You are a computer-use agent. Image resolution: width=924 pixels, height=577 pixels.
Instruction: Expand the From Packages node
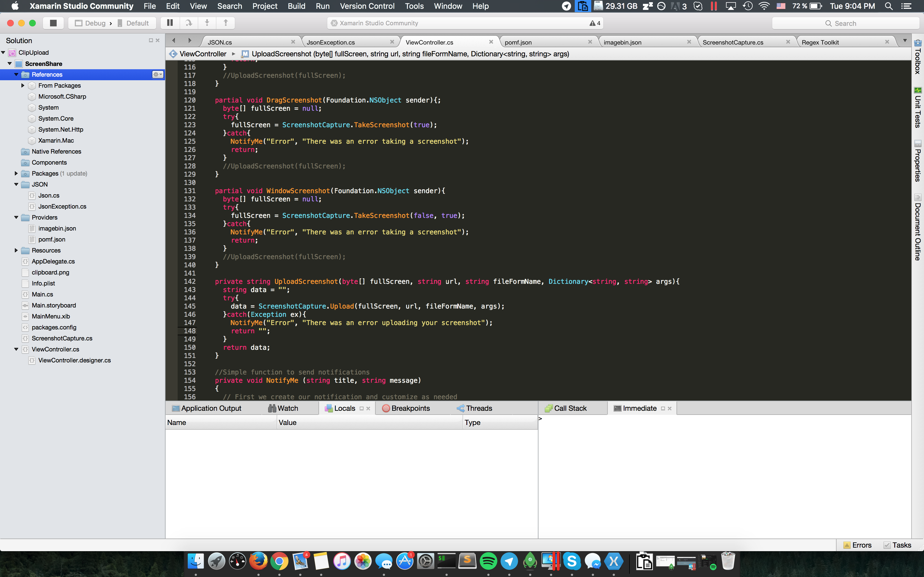[23, 85]
